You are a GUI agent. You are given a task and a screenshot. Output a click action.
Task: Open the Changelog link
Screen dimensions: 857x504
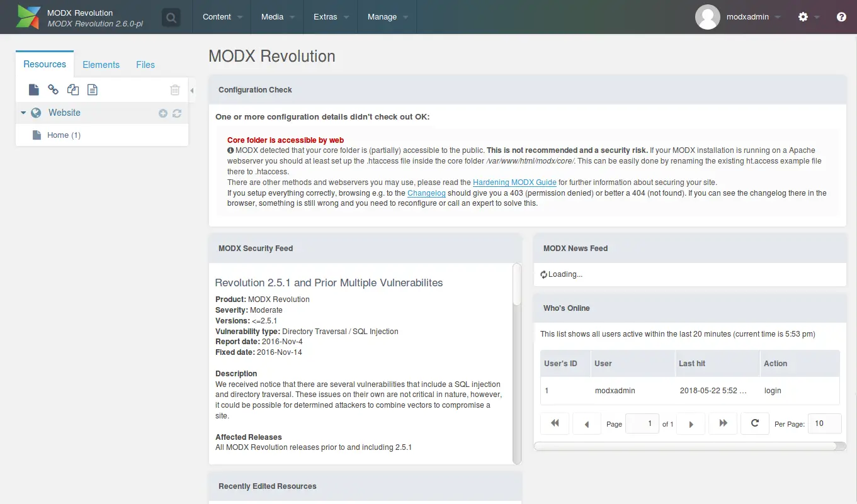coord(425,193)
